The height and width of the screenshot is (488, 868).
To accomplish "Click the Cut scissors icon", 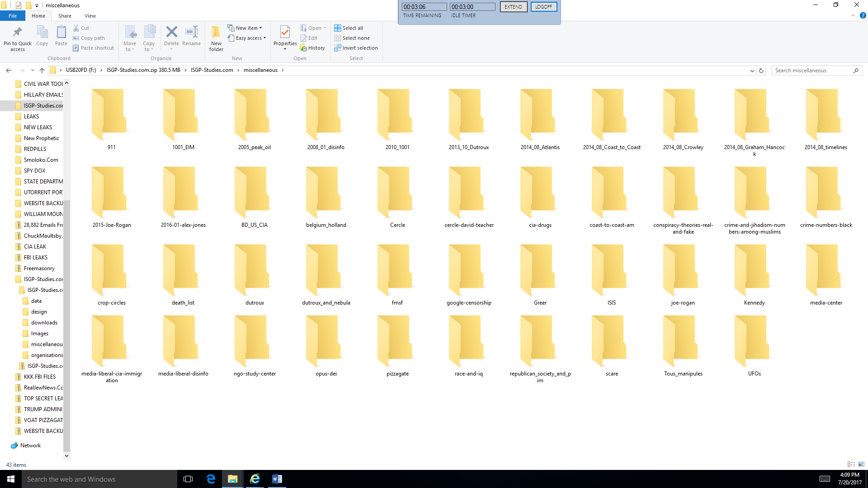I will click(76, 28).
